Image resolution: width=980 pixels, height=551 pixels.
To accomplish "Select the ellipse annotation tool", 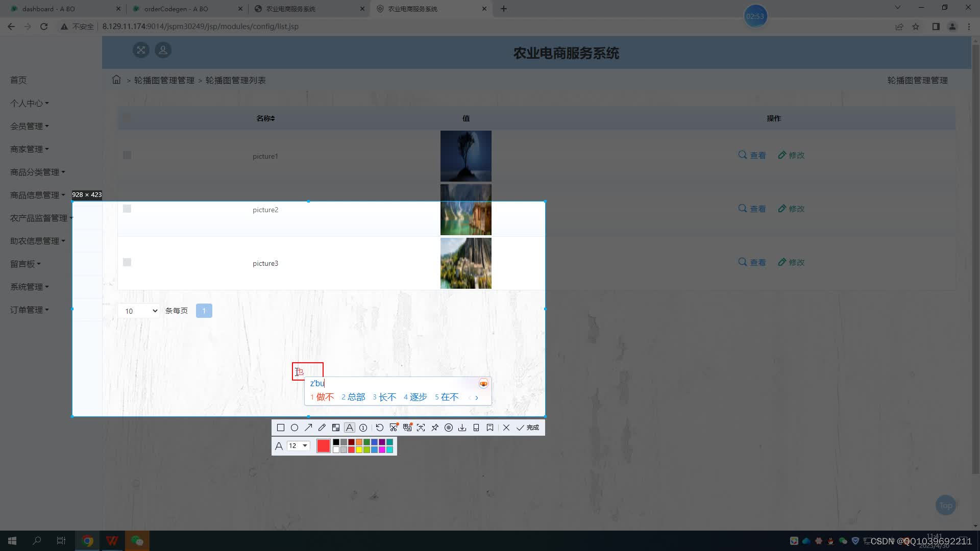I will click(x=295, y=428).
